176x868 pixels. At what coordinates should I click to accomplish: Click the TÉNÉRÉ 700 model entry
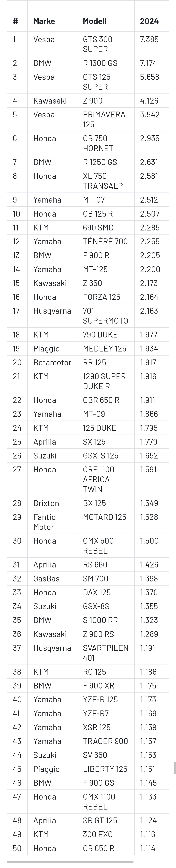[106, 242]
